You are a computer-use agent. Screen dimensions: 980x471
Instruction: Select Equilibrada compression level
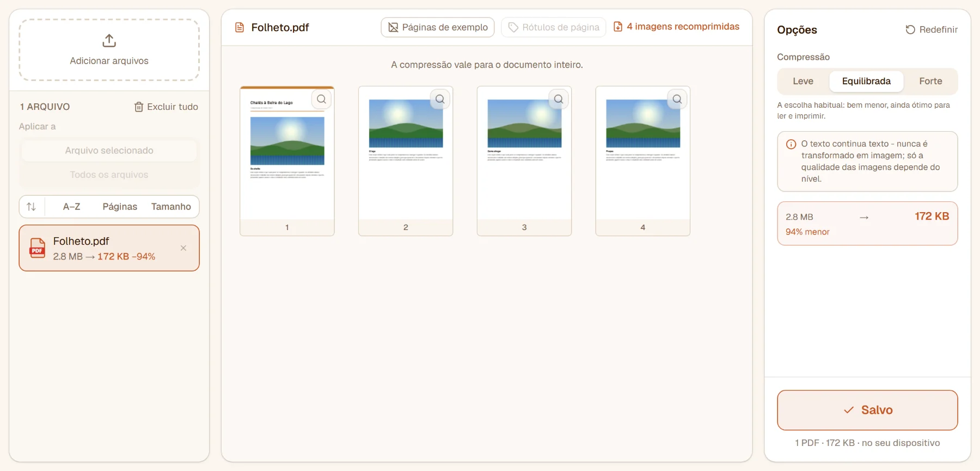click(866, 81)
